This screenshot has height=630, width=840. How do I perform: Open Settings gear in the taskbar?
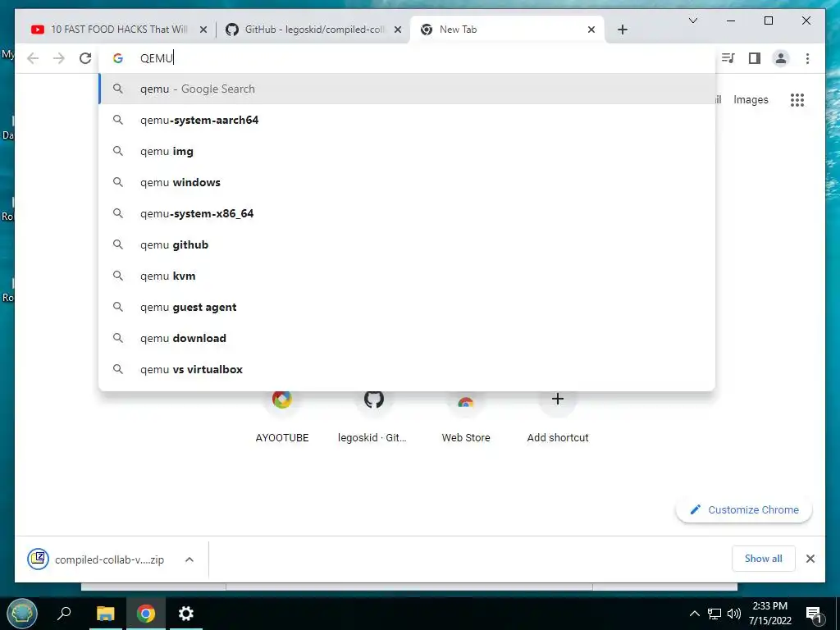click(x=186, y=614)
